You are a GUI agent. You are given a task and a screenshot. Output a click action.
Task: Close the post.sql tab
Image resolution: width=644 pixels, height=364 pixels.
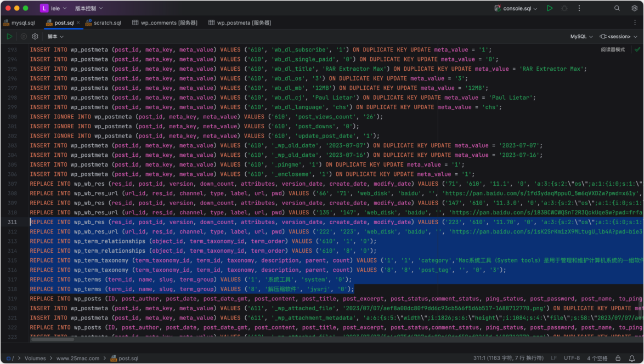(78, 22)
